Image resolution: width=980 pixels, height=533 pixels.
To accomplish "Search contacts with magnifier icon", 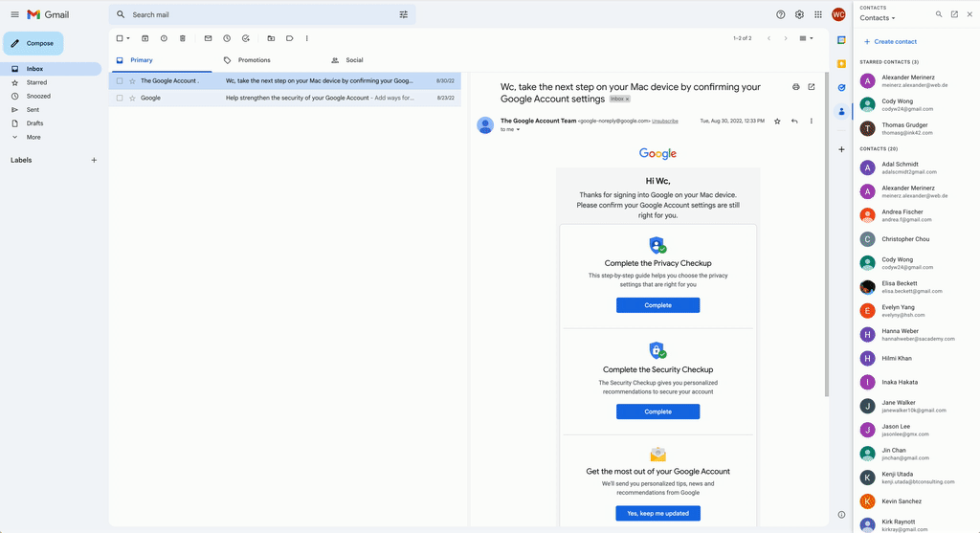I will 939,14.
